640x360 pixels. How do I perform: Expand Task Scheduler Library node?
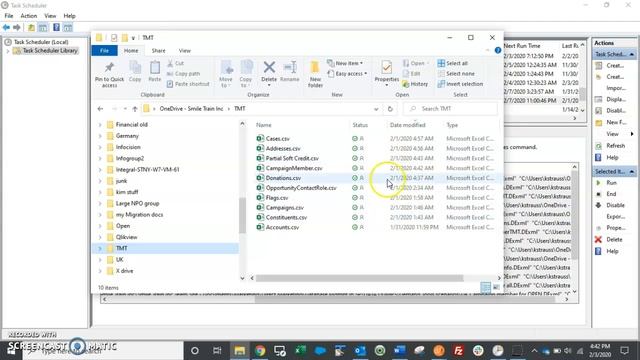[7, 51]
